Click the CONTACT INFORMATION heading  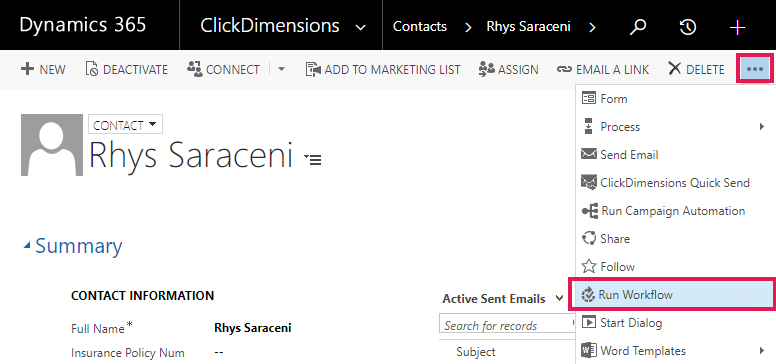click(x=143, y=296)
